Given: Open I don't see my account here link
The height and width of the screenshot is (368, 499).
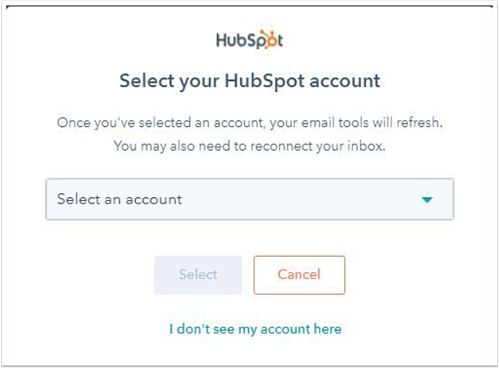Looking at the screenshot, I should coord(255,329).
